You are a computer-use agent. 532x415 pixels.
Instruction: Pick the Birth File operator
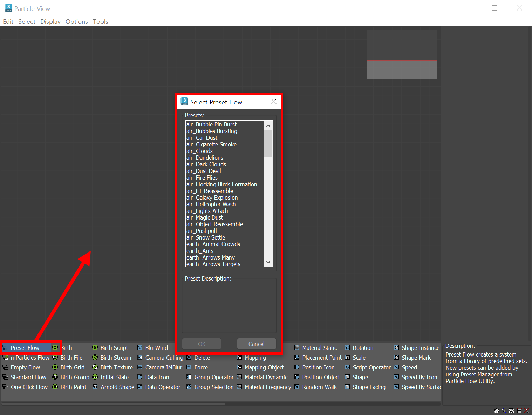click(68, 358)
